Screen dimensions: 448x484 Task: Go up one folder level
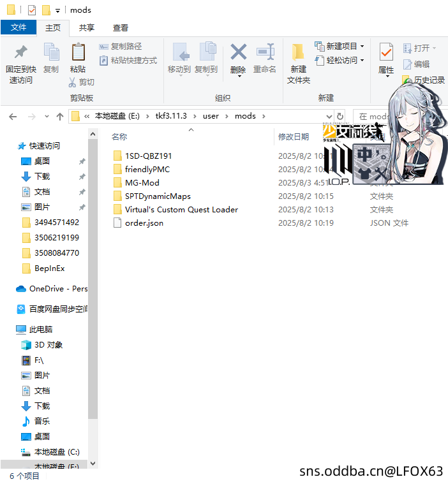(x=60, y=117)
